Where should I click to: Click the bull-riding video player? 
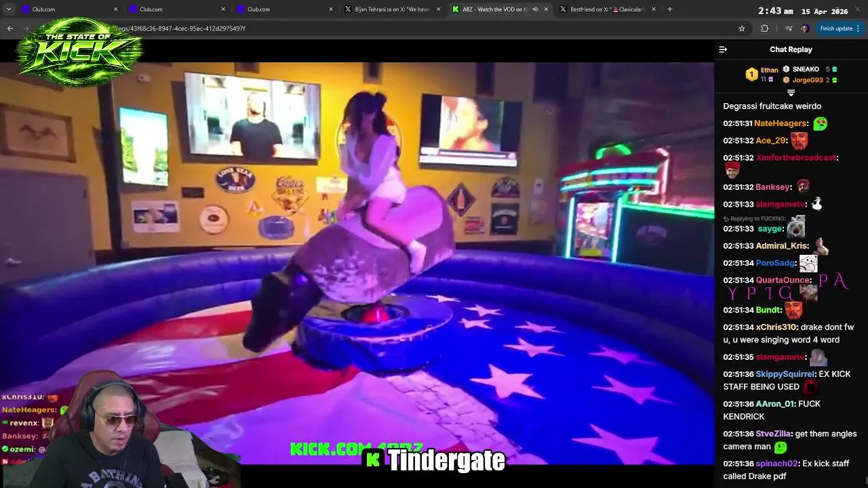(x=357, y=263)
